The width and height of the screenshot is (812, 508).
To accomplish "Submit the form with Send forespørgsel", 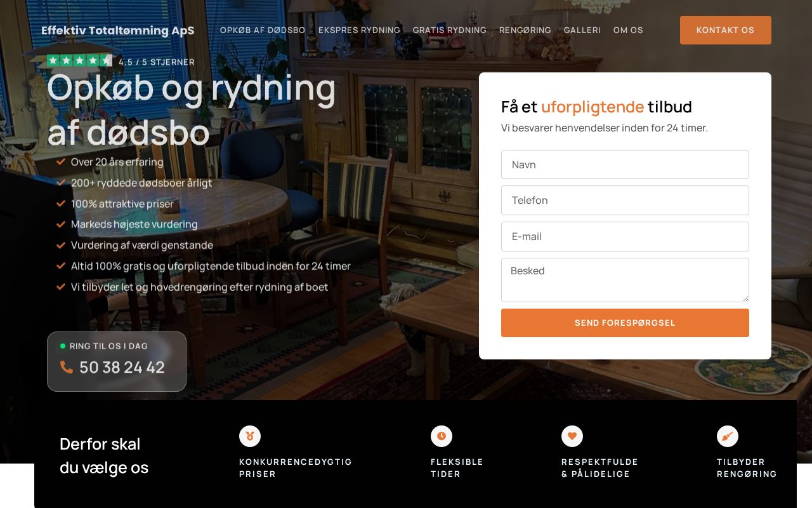I will pyautogui.click(x=625, y=323).
